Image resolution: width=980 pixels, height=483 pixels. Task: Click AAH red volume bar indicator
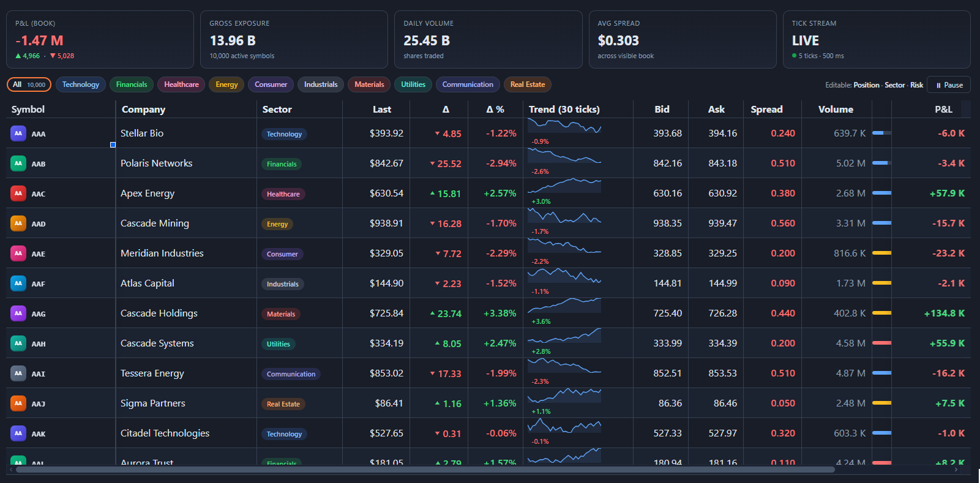[881, 343]
